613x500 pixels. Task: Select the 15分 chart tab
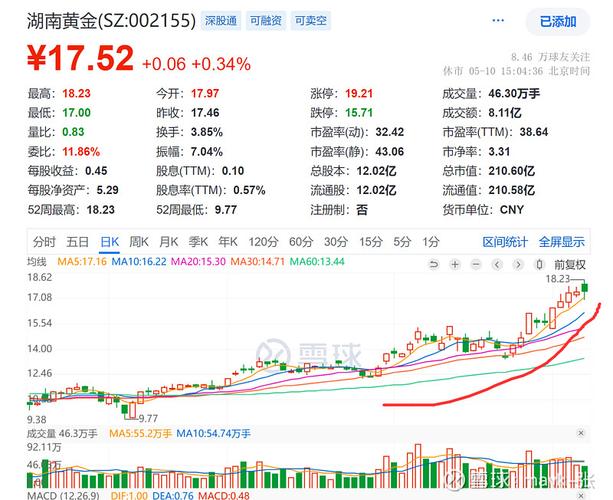coord(371,242)
